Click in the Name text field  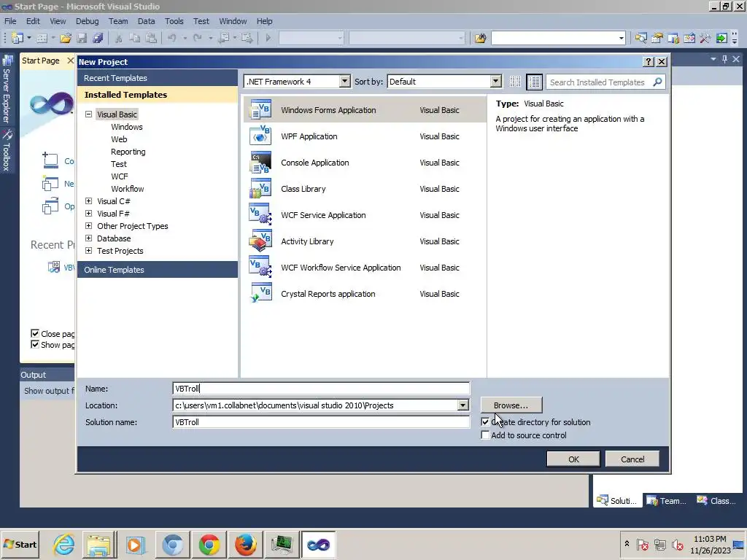click(321, 389)
